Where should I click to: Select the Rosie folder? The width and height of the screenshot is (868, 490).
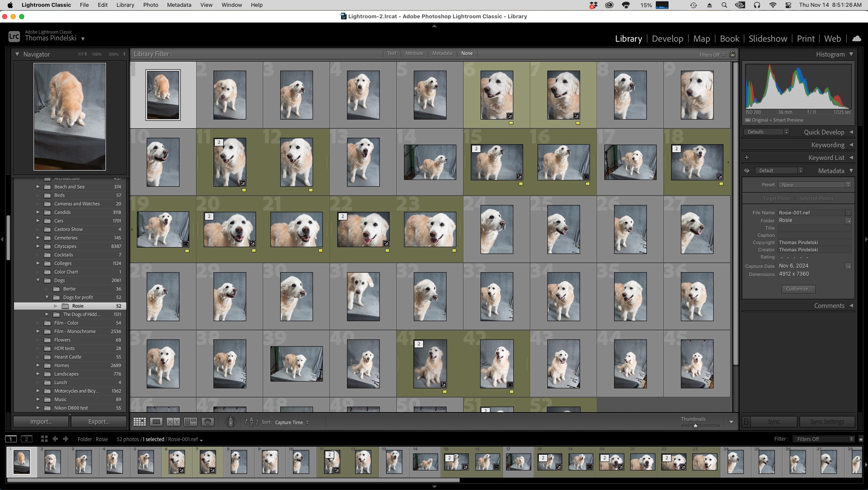pyautogui.click(x=70, y=306)
